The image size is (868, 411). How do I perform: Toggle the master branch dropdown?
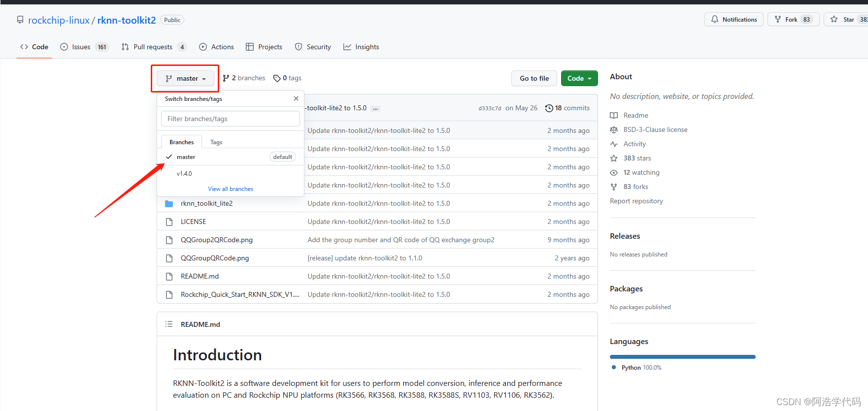[x=186, y=78]
